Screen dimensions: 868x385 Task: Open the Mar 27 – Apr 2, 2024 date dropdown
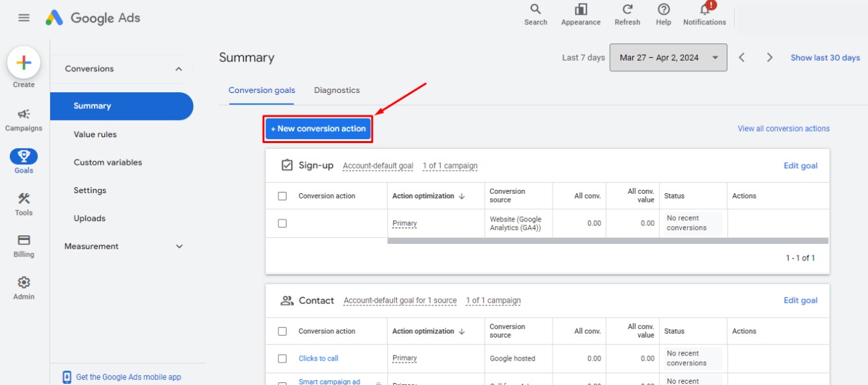point(668,57)
